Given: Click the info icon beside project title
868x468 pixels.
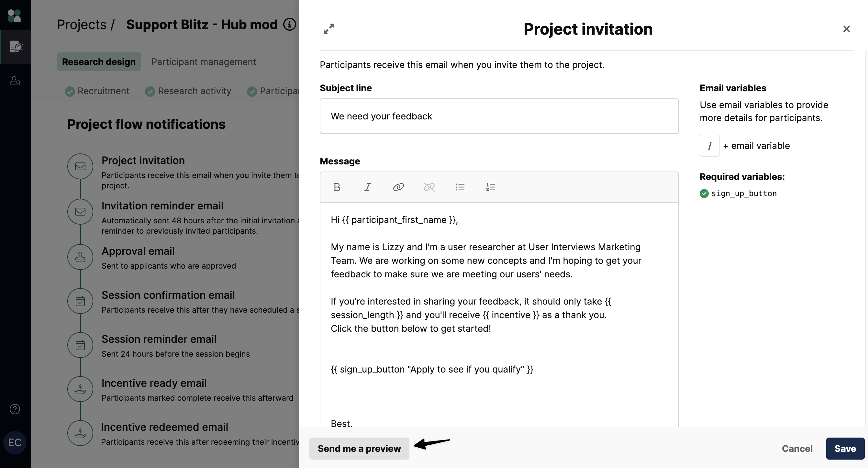Looking at the screenshot, I should 289,25.
